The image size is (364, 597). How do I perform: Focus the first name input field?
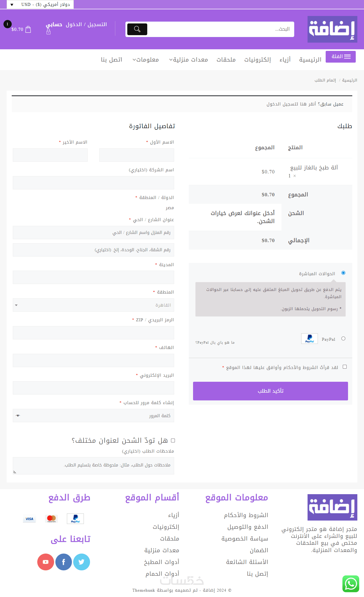(x=137, y=155)
